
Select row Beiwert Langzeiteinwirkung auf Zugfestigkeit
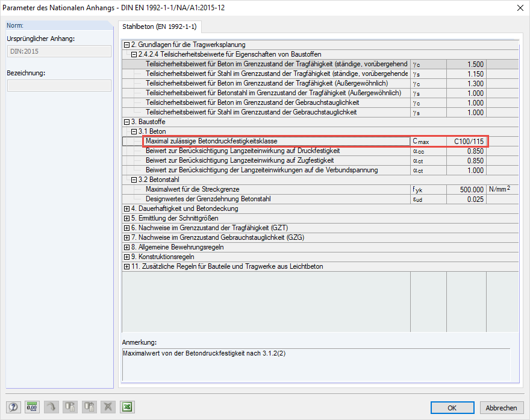pos(320,161)
